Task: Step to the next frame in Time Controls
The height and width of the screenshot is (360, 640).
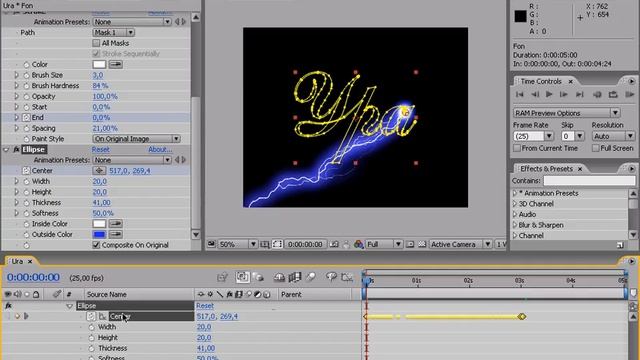Action: [x=564, y=94]
